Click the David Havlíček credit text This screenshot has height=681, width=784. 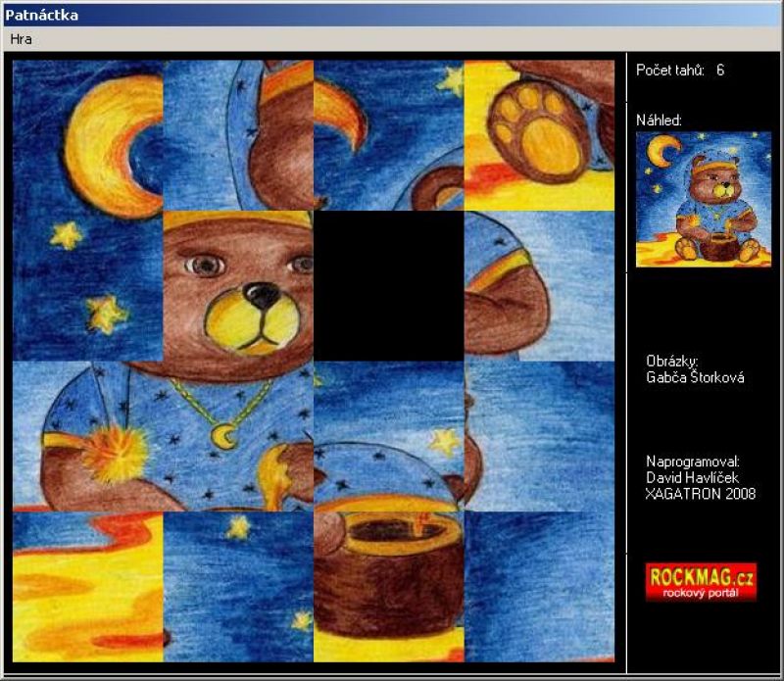click(692, 477)
